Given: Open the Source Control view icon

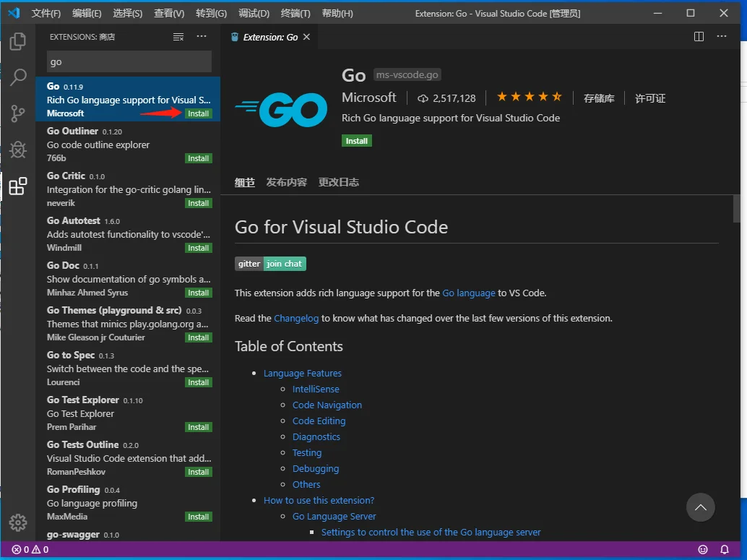Looking at the screenshot, I should point(17,113).
